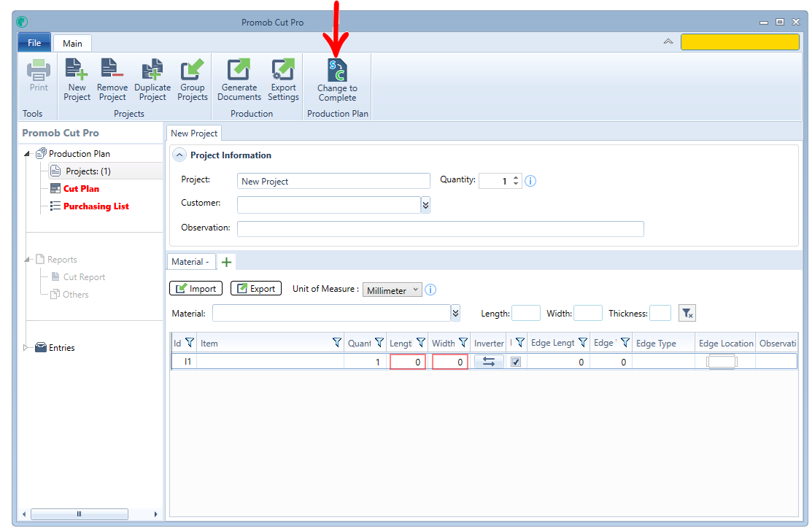Image resolution: width=812 pixels, height=531 pixels.
Task: Click Generate Documents ribbon icon
Action: point(239,80)
